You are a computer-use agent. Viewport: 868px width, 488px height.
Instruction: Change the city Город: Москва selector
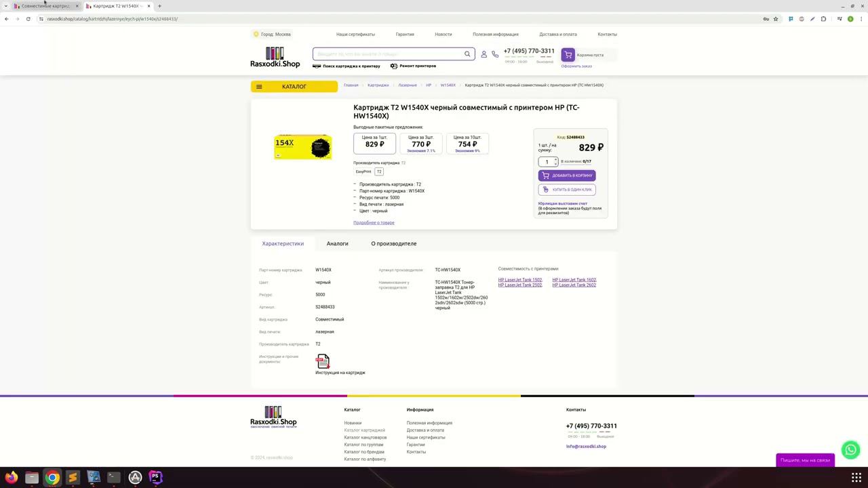tap(272, 34)
